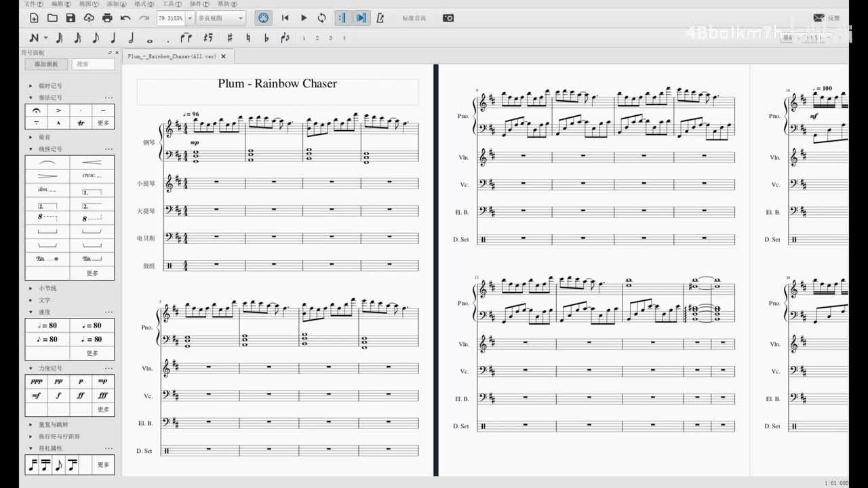
Task: Select voice 2 in the note toolbar
Action: tap(317, 38)
